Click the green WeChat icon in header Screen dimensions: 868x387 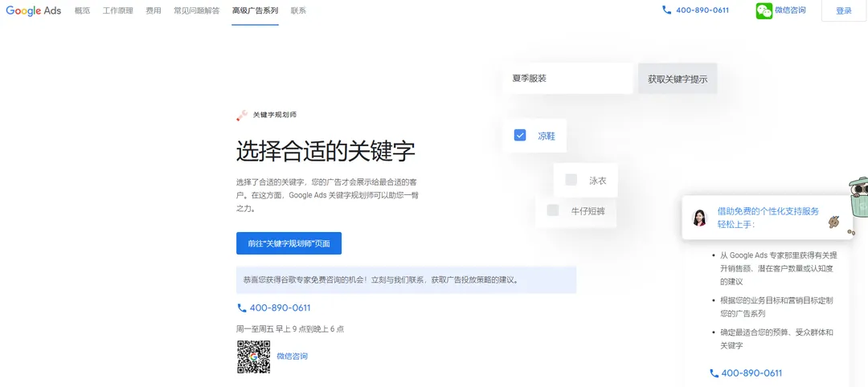tap(764, 10)
